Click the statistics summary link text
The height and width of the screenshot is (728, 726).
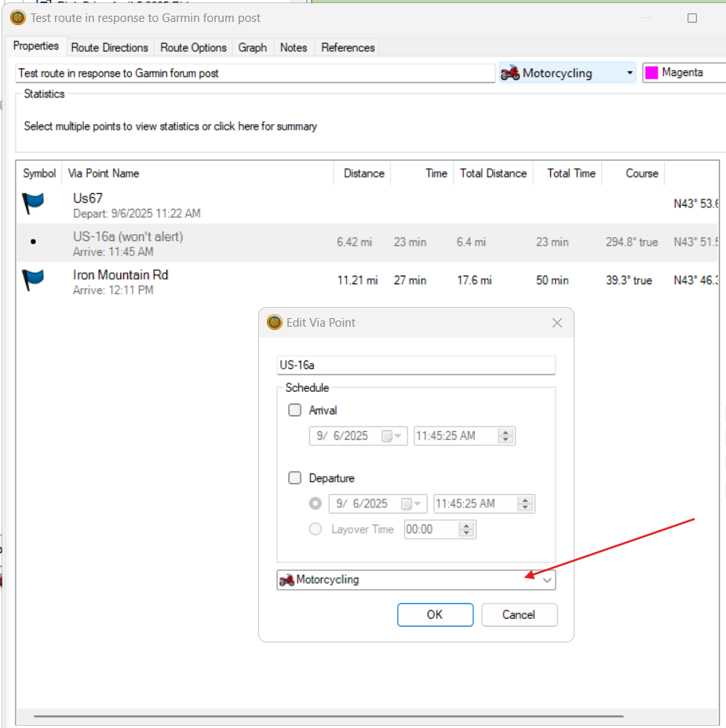click(170, 126)
